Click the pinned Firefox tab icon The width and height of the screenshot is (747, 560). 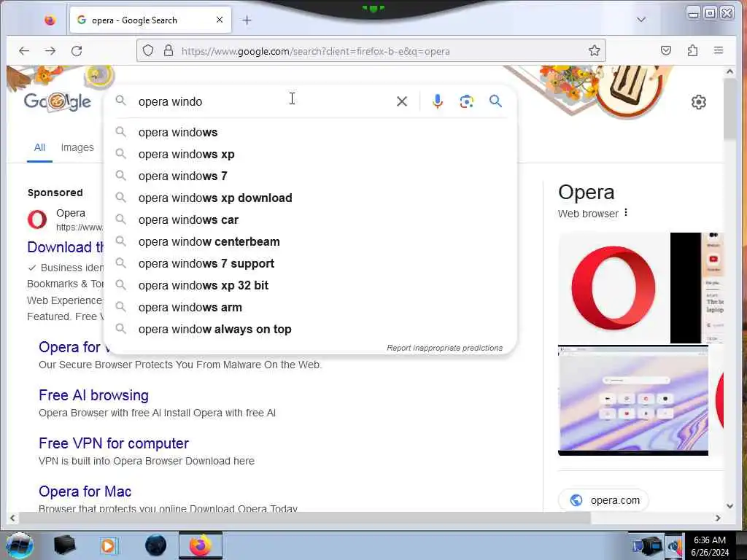50,20
